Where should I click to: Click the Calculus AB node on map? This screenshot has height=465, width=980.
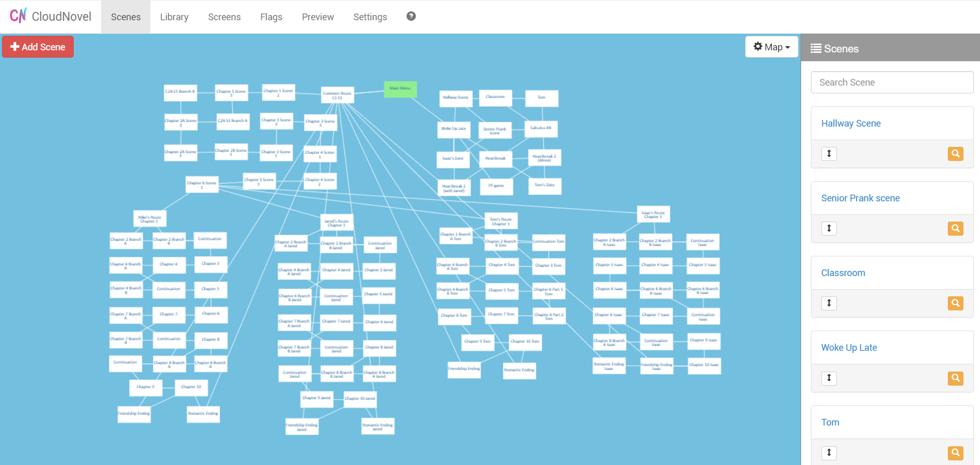coord(541,129)
